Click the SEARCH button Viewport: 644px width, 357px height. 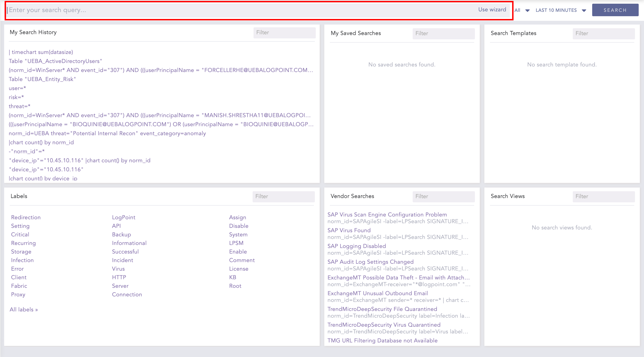pos(615,10)
